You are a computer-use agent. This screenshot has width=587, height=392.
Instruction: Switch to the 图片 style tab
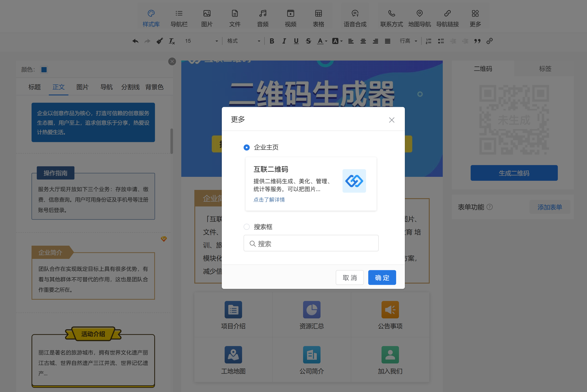pos(82,87)
